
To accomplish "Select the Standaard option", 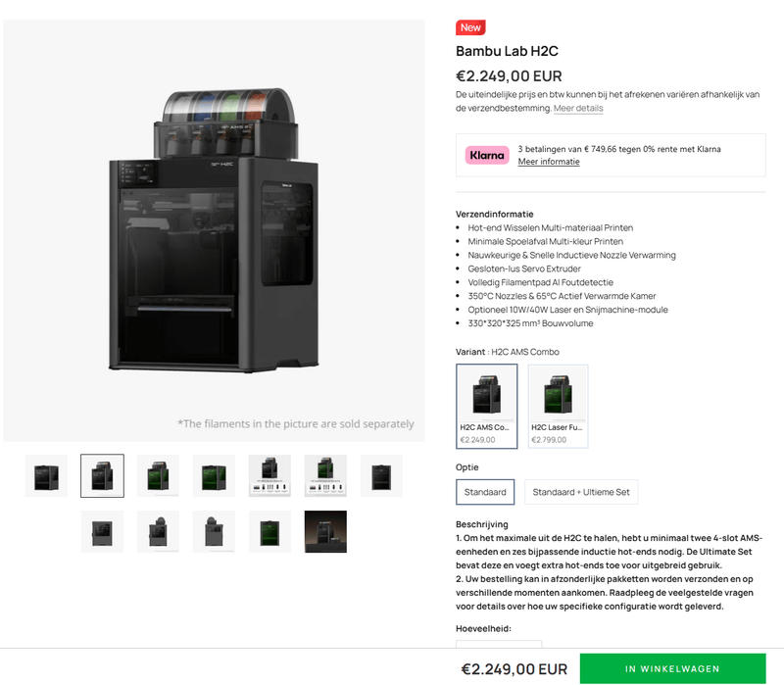I will 485,492.
